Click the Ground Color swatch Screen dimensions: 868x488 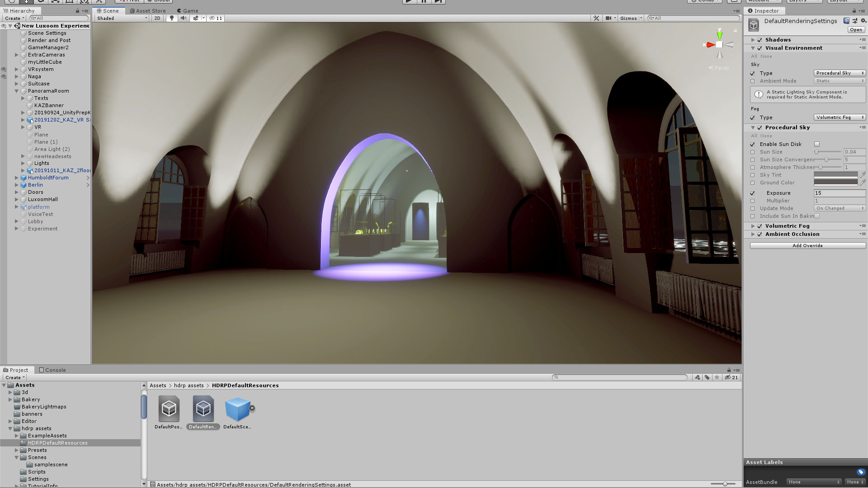tap(835, 183)
